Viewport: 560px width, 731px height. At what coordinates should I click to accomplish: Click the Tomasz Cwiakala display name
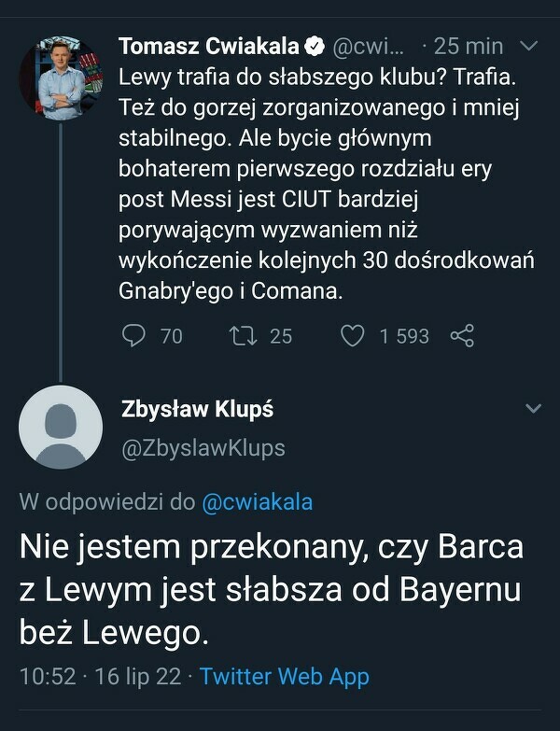click(209, 46)
